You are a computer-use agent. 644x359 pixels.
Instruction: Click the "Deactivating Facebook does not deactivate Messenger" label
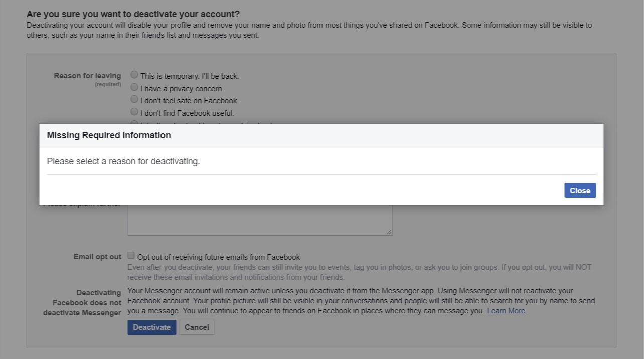82,303
